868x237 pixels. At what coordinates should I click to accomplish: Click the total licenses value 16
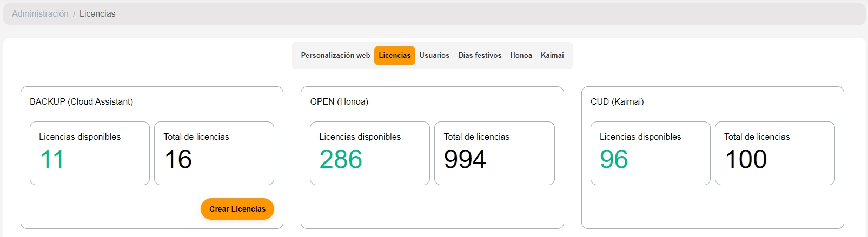(178, 160)
